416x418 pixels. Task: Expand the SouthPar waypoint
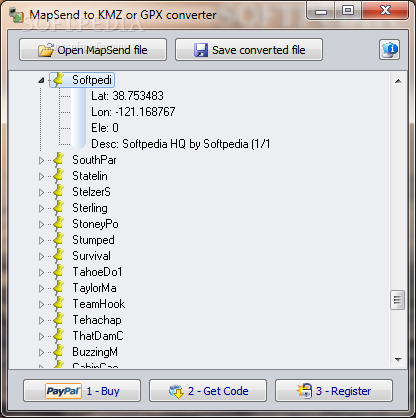pyautogui.click(x=41, y=160)
